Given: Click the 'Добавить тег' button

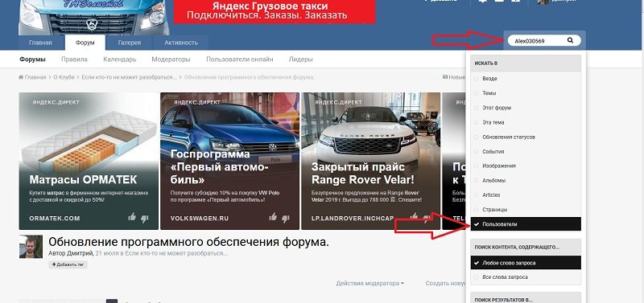Looking at the screenshot, I should (x=68, y=265).
